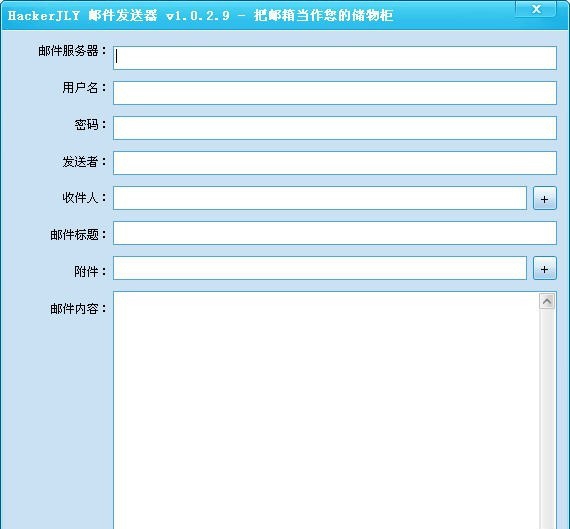Close the HackerJLY 邮件发送器 window
Screen dimensions: 570x529
(536, 9)
